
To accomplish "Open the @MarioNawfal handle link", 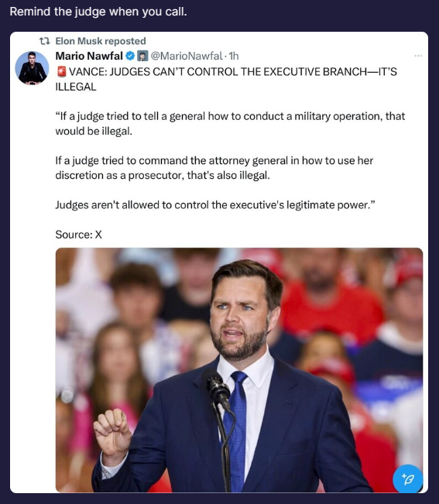I will point(187,56).
